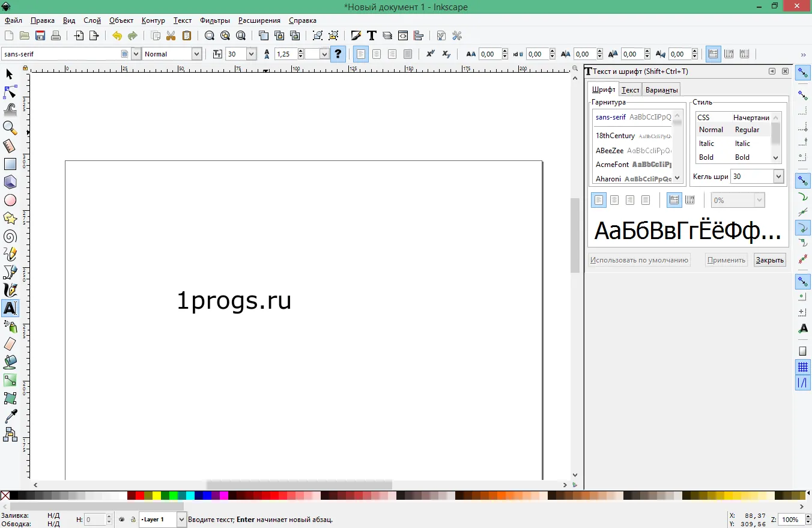Open the Кегль шрифта size dropdown
This screenshot has height=528, width=812.
pos(779,177)
